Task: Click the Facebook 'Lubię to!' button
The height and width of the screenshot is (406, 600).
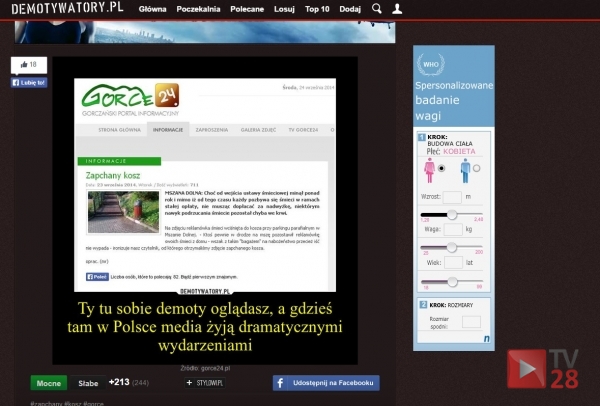Action: (x=29, y=82)
